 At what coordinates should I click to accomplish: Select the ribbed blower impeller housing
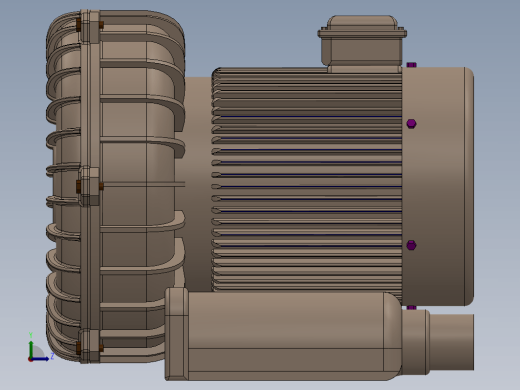(x=115, y=187)
